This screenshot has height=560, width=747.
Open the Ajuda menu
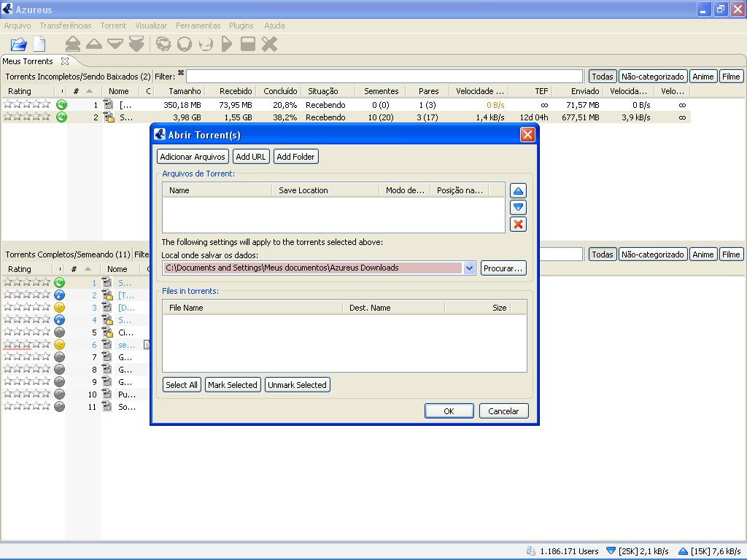click(274, 26)
